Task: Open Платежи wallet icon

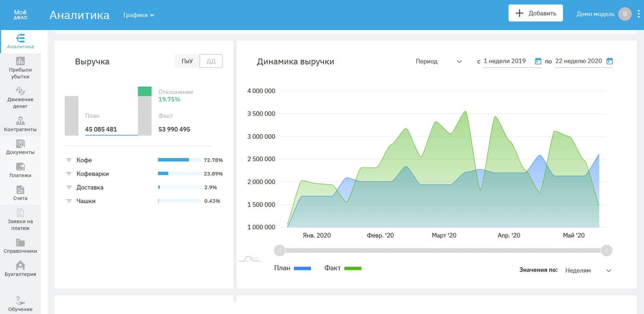Action: pyautogui.click(x=20, y=167)
